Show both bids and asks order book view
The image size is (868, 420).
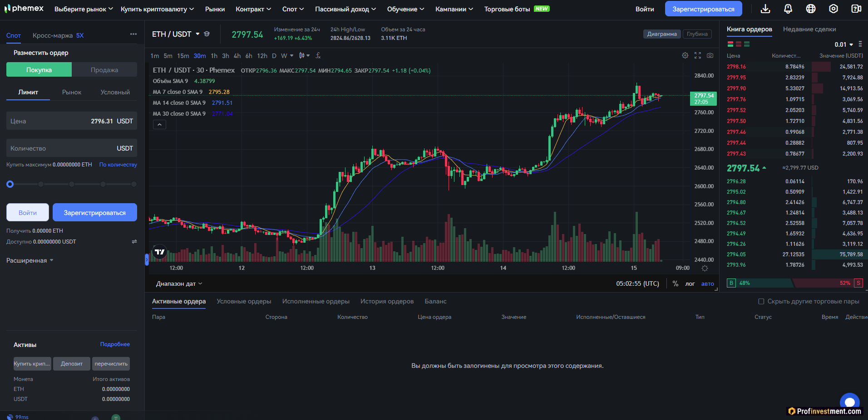pos(730,44)
